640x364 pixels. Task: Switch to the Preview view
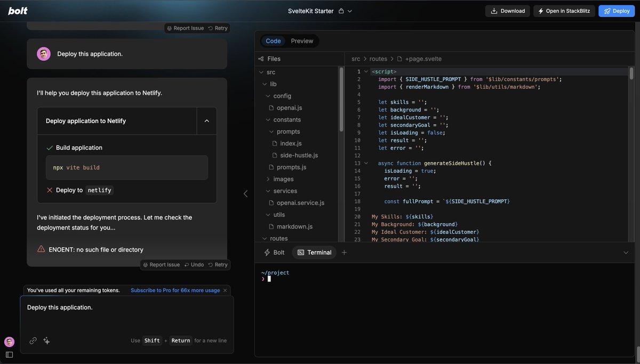coord(302,41)
